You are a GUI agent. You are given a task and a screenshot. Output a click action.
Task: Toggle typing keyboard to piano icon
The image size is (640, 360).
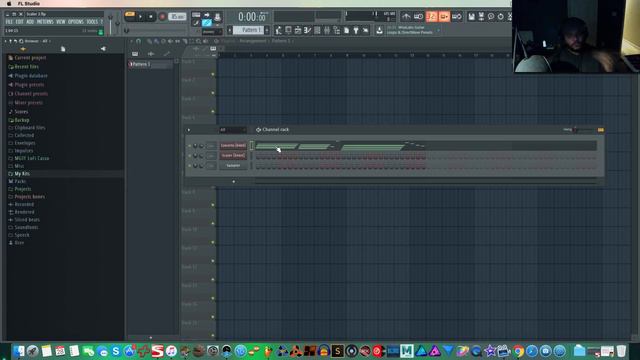coord(196,15)
